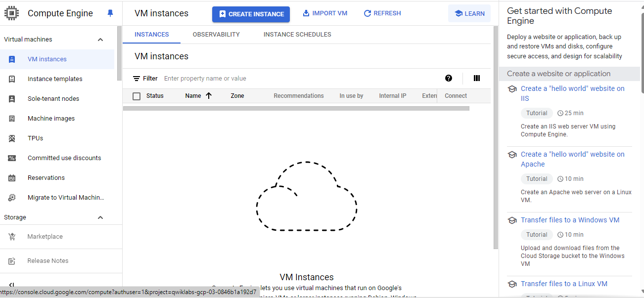The height and width of the screenshot is (298, 644).
Task: Click graduation cap icon next to IIS tutorial
Action: [x=512, y=89]
